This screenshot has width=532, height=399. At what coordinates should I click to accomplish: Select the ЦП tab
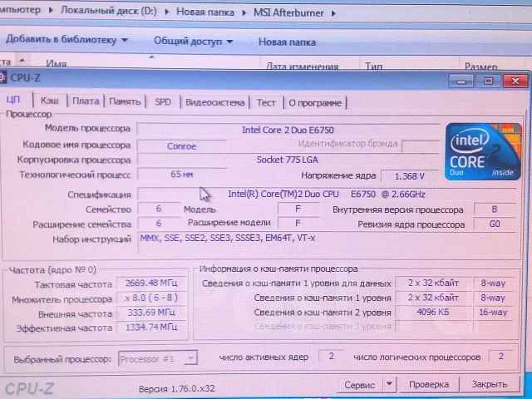pyautogui.click(x=13, y=100)
